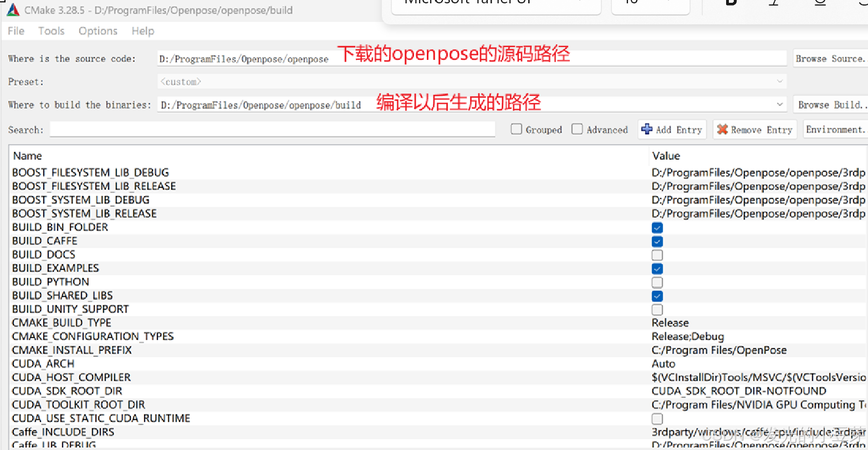
Task: Select the CUDA_ARCH entry name
Action: (x=43, y=364)
